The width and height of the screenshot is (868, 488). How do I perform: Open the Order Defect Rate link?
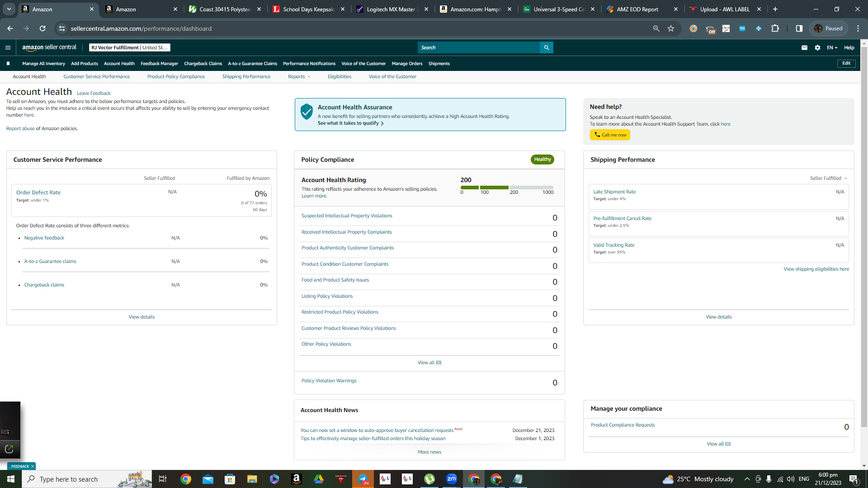pyautogui.click(x=38, y=192)
